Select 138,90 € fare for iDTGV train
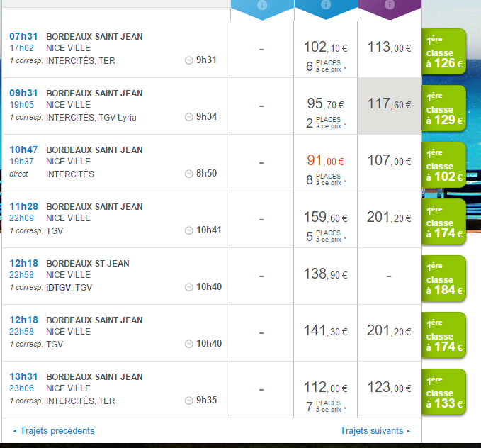Image resolution: width=481 pixels, height=448 pixels. coord(326,274)
